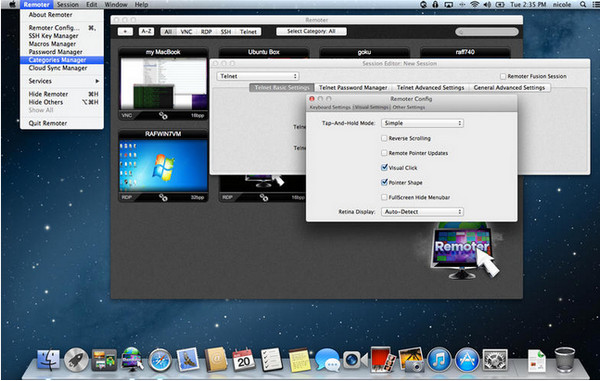Switch to Telnet Password Manager tab
600x381 pixels.
(x=353, y=88)
